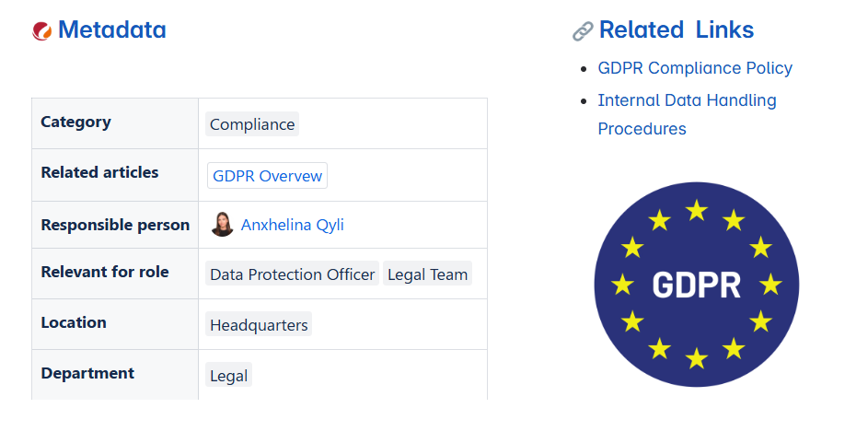Click the GDPR circular logo image

pyautogui.click(x=697, y=285)
